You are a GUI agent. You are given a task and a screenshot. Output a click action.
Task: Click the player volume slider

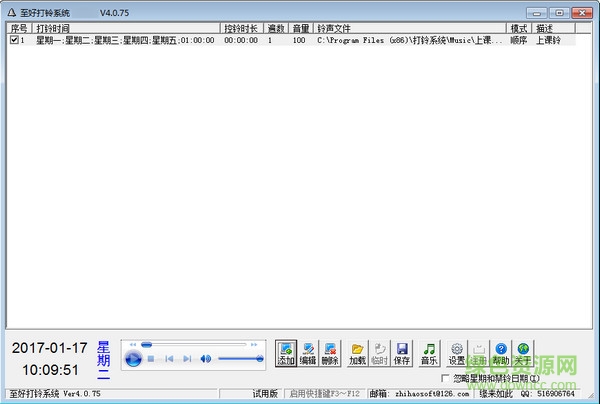point(241,359)
